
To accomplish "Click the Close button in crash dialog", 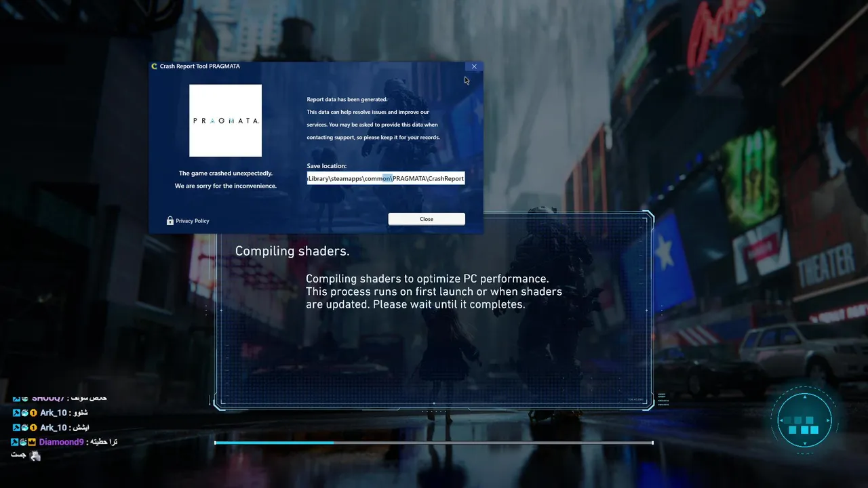I will [427, 219].
